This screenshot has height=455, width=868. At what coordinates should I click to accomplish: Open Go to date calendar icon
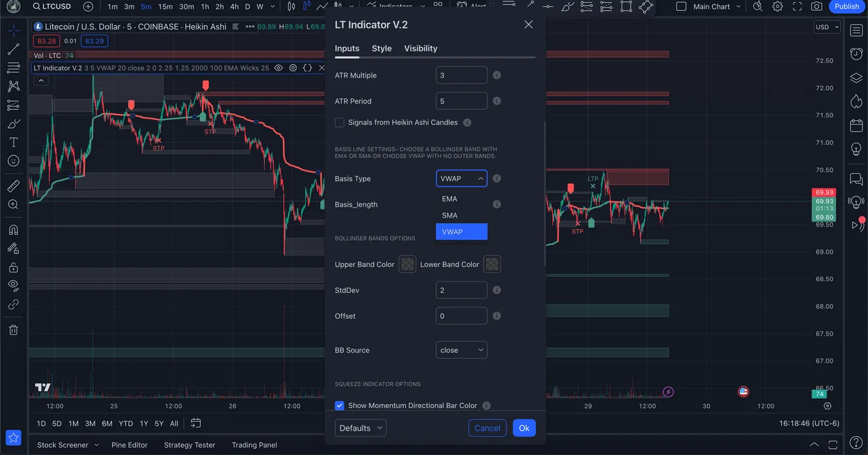pos(195,423)
